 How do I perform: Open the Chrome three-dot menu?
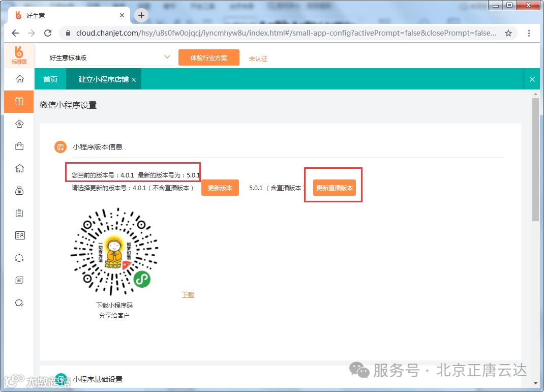[x=529, y=33]
